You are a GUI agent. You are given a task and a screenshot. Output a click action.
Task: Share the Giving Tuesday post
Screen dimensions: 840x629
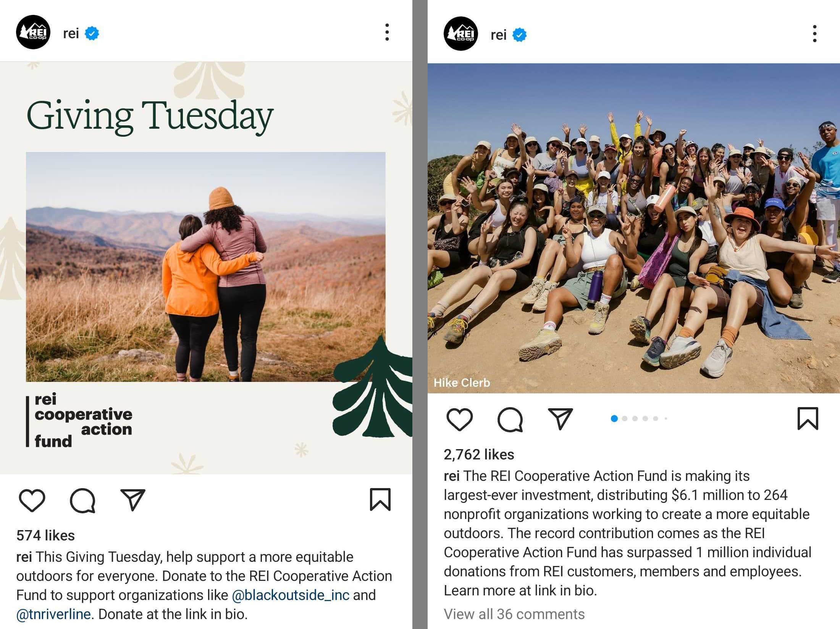coord(133,500)
